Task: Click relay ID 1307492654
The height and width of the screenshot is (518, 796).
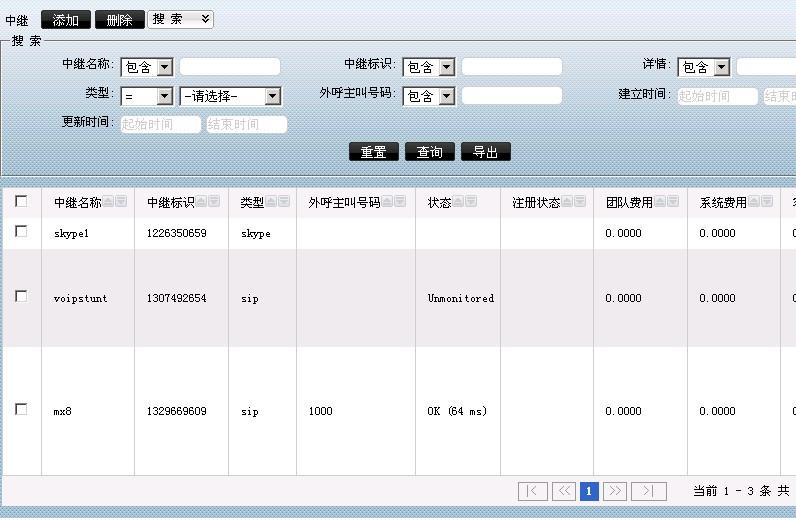Action: [x=176, y=298]
